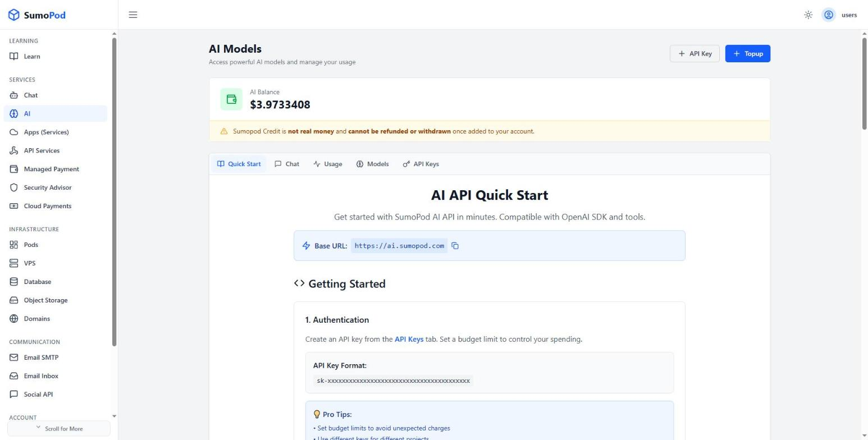Click the main page vertical scrollbar thumb

coord(865,84)
